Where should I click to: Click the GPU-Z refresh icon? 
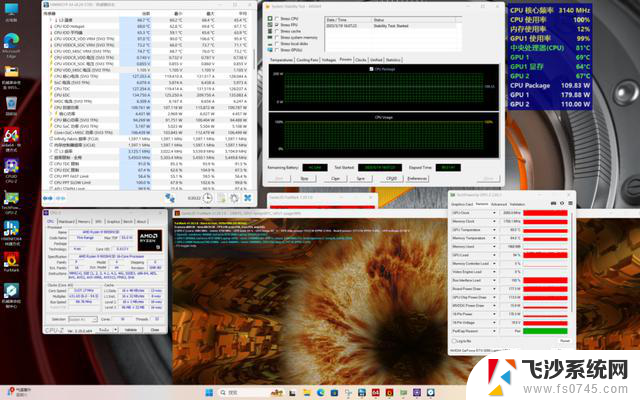[x=562, y=203]
